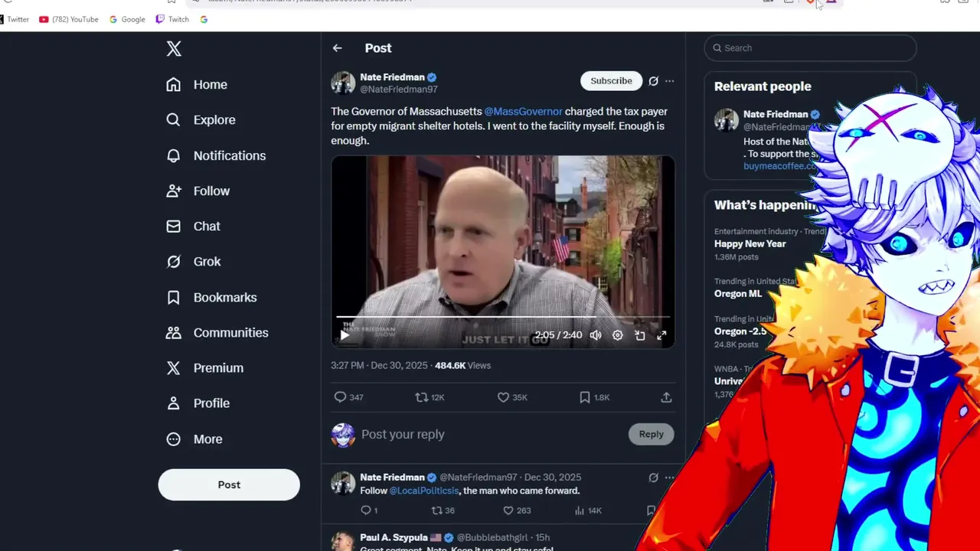
Task: Open Profile from the sidebar
Action: coord(198,403)
